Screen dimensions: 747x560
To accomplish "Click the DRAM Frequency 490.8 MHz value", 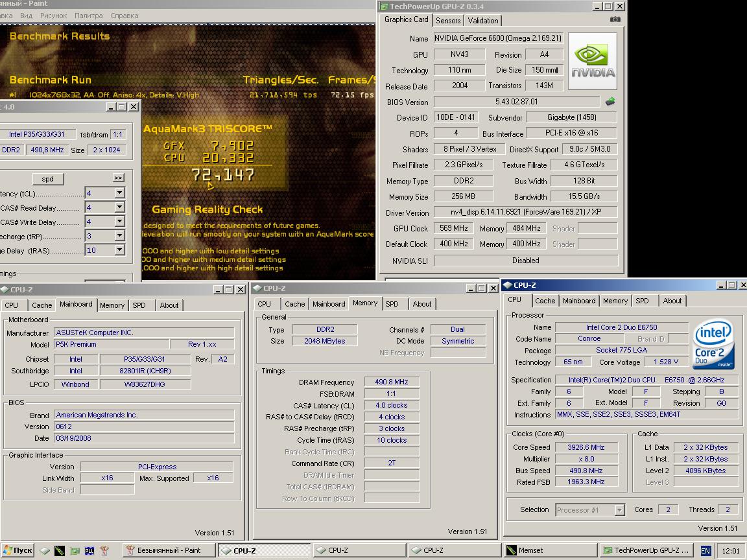I will coord(392,382).
